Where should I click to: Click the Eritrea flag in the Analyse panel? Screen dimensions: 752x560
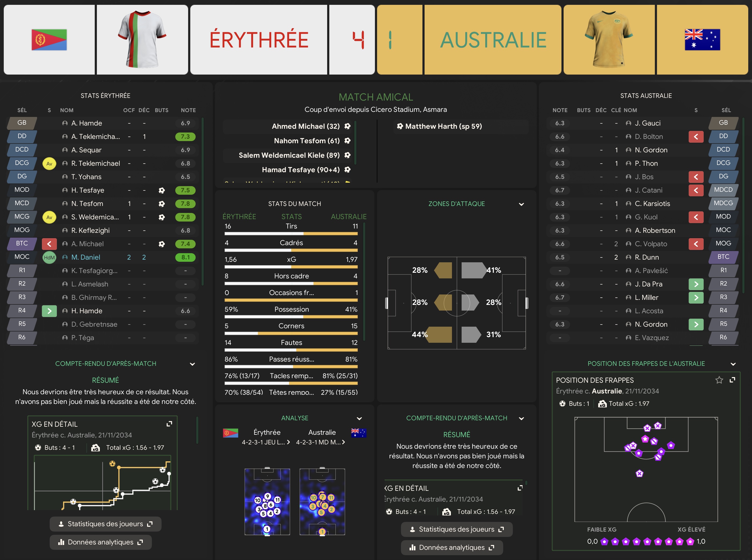click(230, 433)
